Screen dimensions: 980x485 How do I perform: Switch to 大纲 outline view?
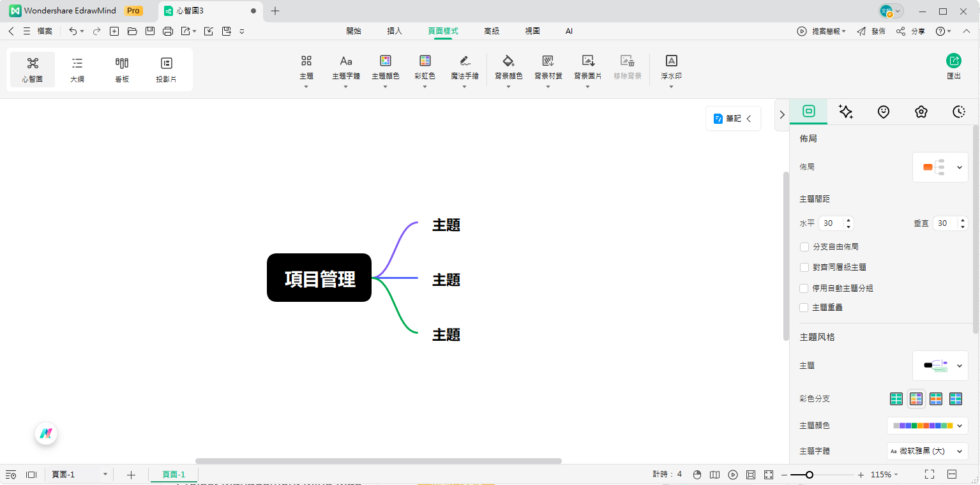pos(77,69)
